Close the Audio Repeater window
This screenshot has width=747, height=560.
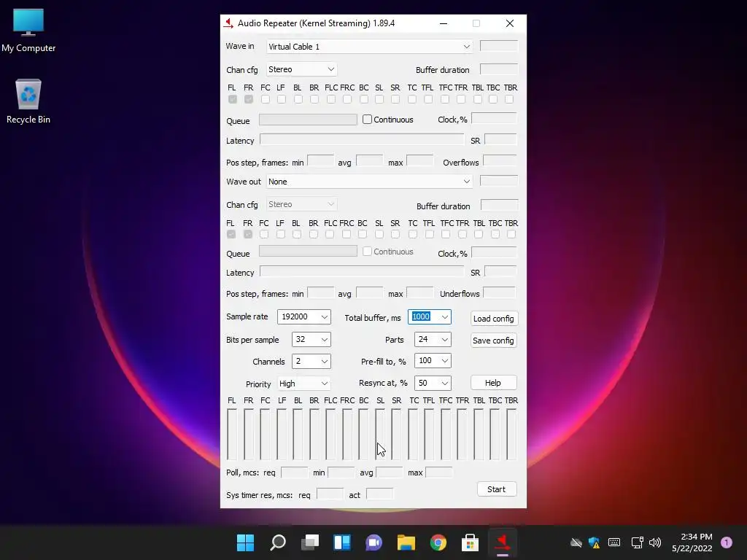tap(510, 23)
